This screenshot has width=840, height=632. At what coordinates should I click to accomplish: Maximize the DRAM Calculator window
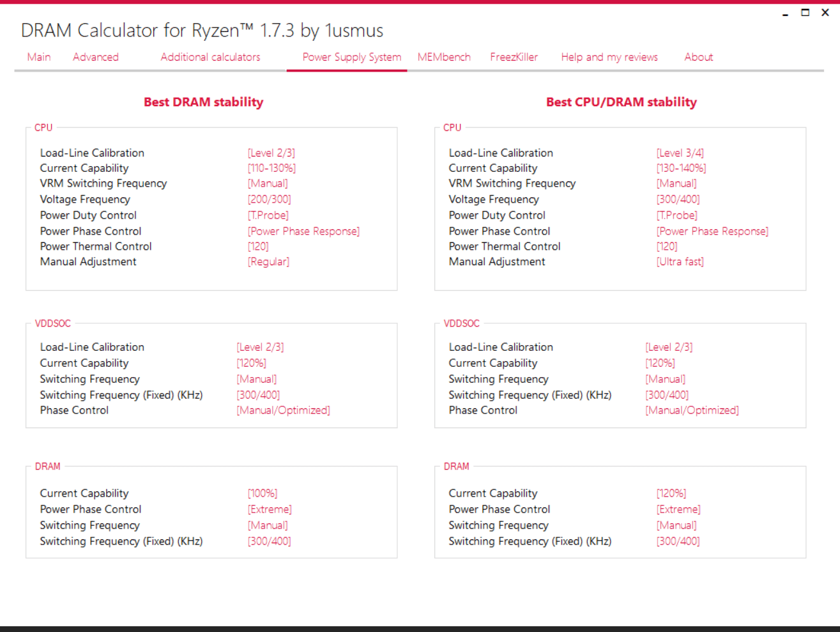(806, 13)
